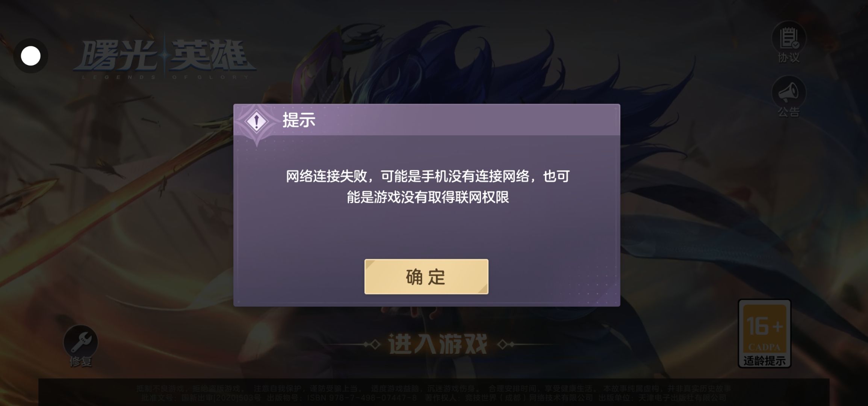Click the LEGENDS OF GLORY subtitle text

click(x=165, y=77)
